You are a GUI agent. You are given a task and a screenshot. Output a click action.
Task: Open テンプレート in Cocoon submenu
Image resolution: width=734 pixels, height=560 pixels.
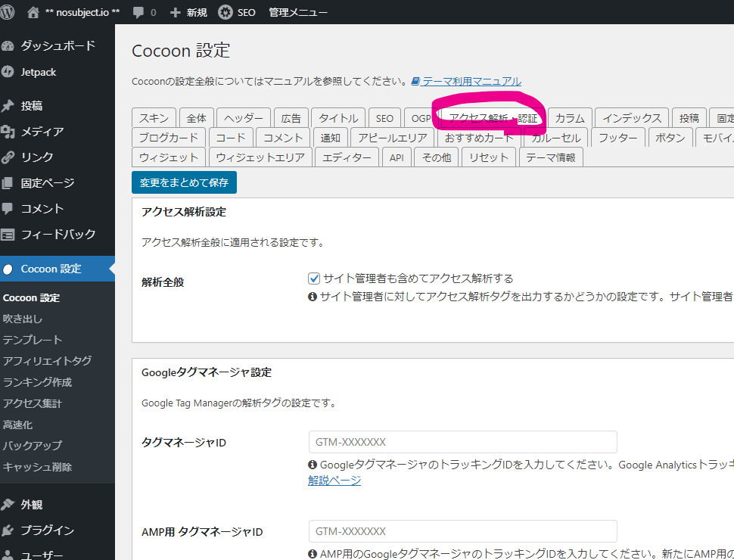click(33, 340)
